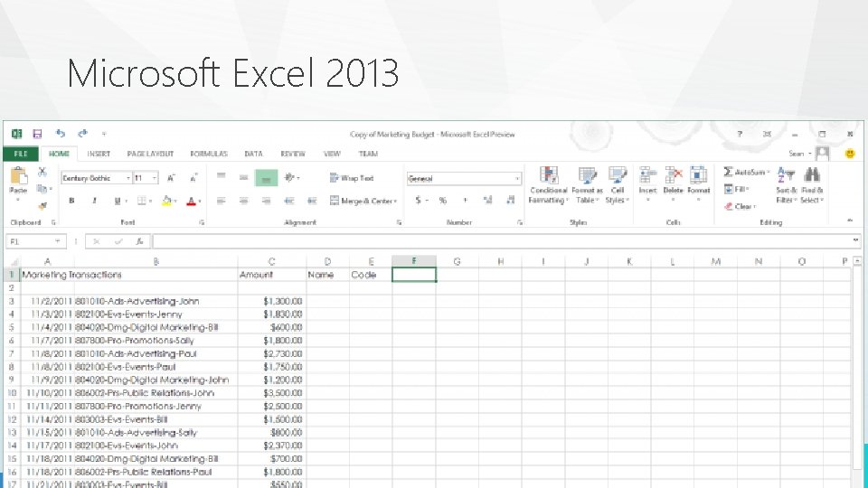Screen dimensions: 868x488
Task: Toggle Italic formatting
Action: 94,201
